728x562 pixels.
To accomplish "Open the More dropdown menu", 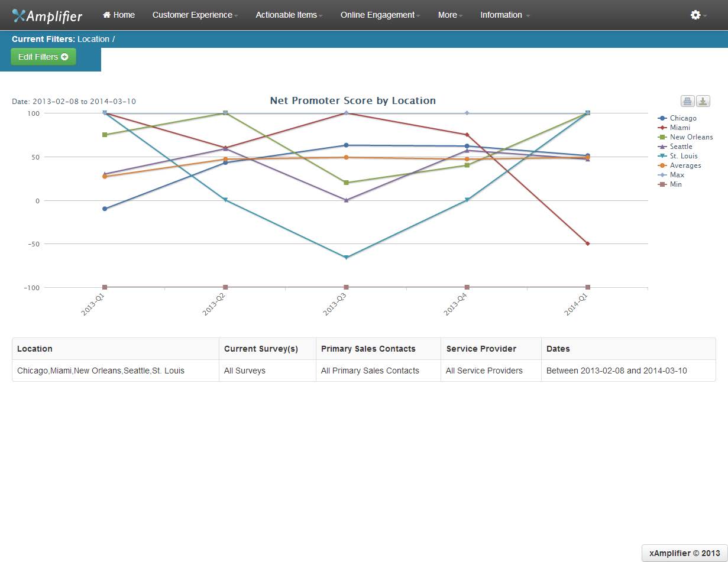I will click(x=450, y=15).
